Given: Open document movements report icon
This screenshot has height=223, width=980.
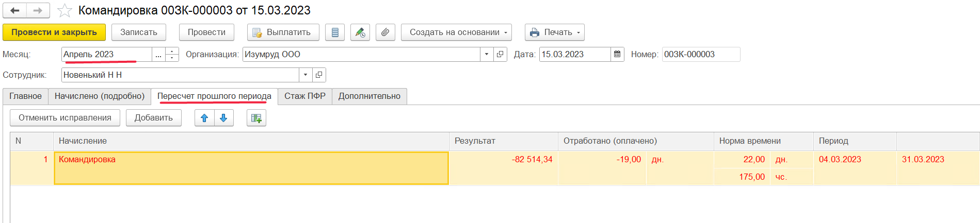Looking at the screenshot, I should [335, 32].
